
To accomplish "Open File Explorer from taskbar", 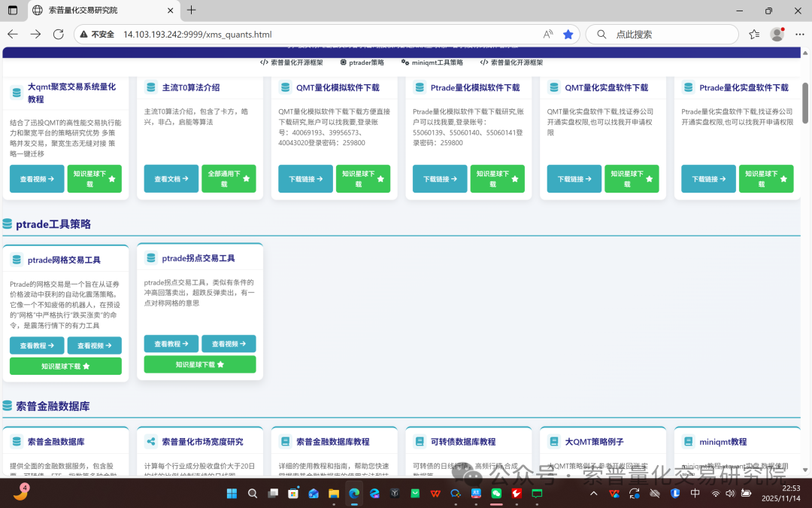I will (334, 494).
